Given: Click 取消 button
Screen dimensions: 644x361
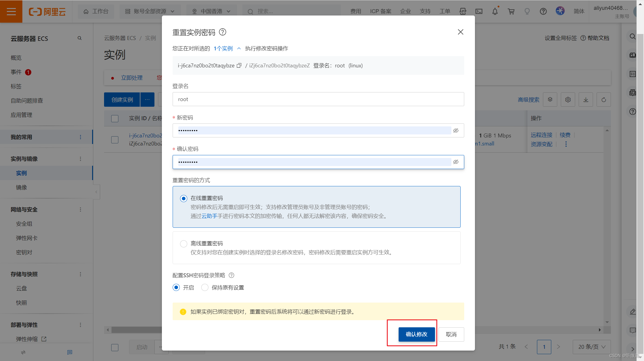Looking at the screenshot, I should (x=451, y=334).
